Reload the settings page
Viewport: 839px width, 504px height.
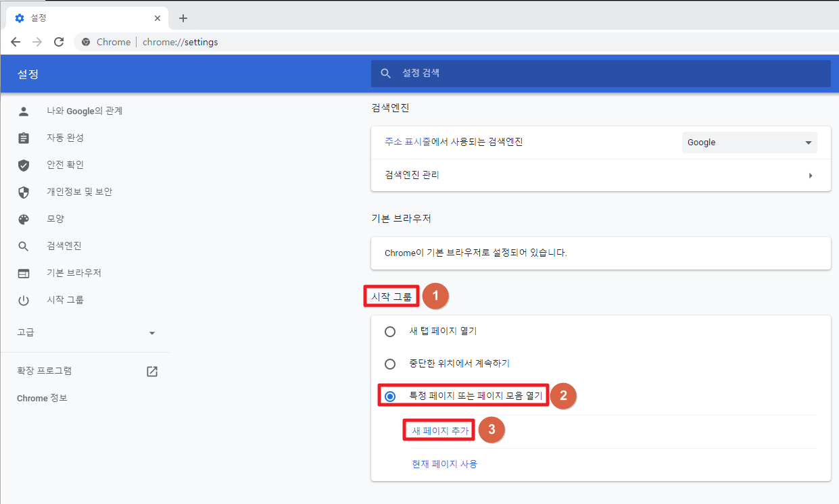click(59, 41)
